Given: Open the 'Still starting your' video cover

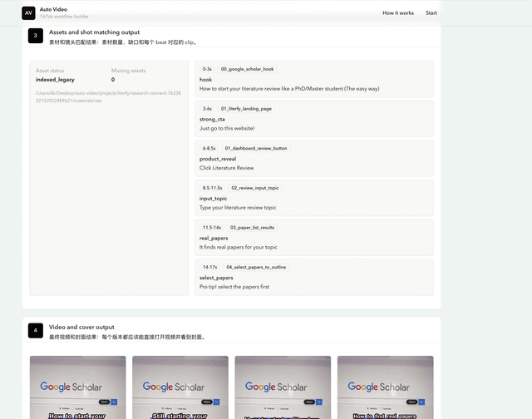Looking at the screenshot, I should click(180, 387).
